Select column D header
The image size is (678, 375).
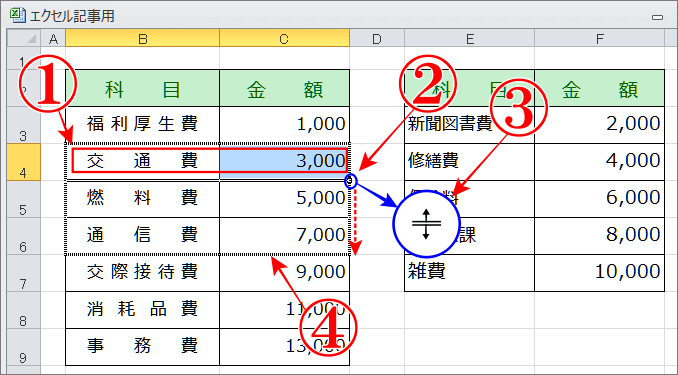377,38
